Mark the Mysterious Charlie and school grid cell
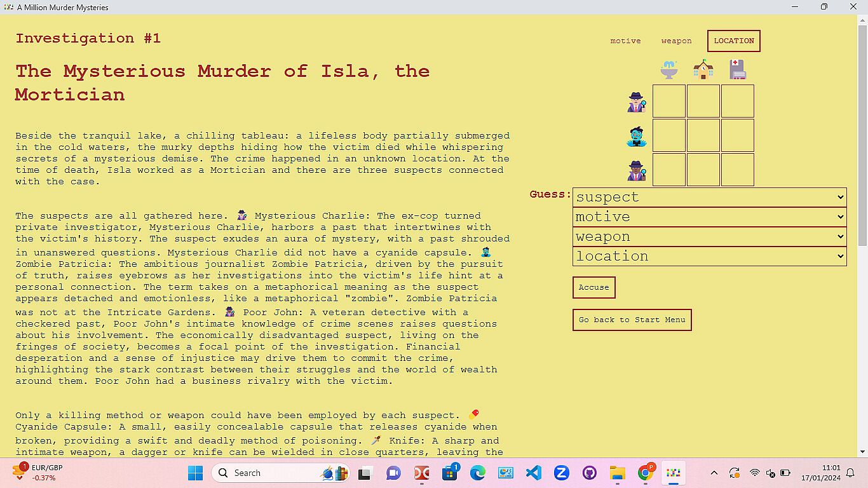 click(x=703, y=101)
